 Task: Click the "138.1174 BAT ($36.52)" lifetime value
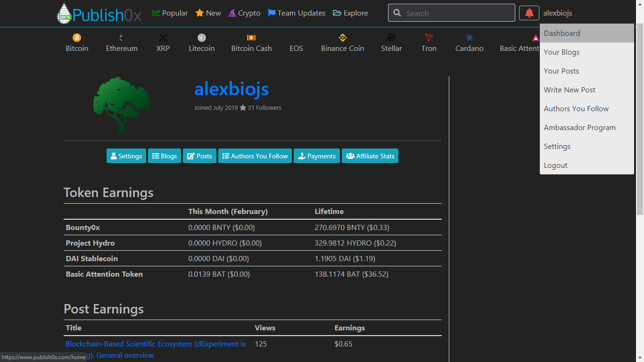click(x=352, y=274)
